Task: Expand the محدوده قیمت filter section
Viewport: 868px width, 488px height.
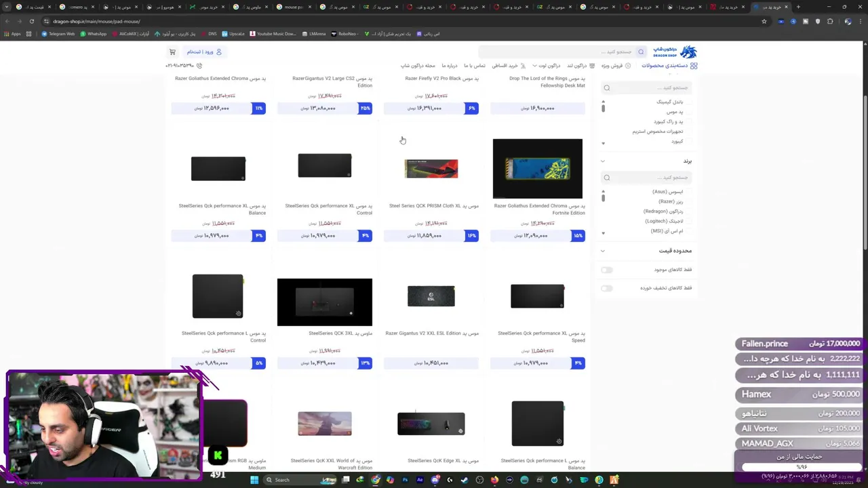Action: (603, 251)
